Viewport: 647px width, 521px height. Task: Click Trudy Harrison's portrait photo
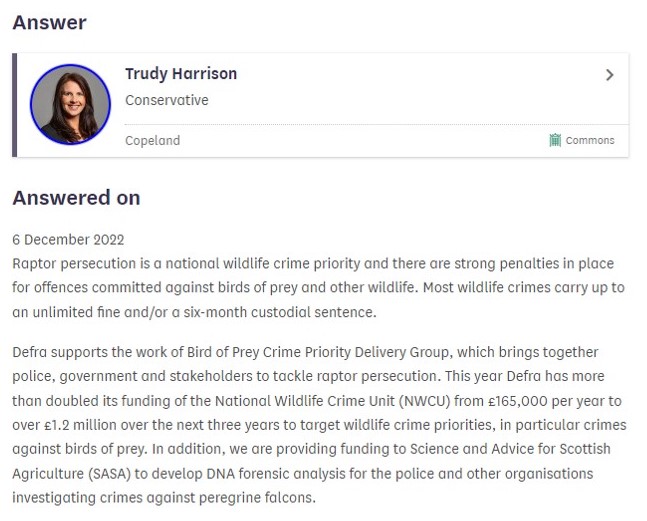coord(70,104)
